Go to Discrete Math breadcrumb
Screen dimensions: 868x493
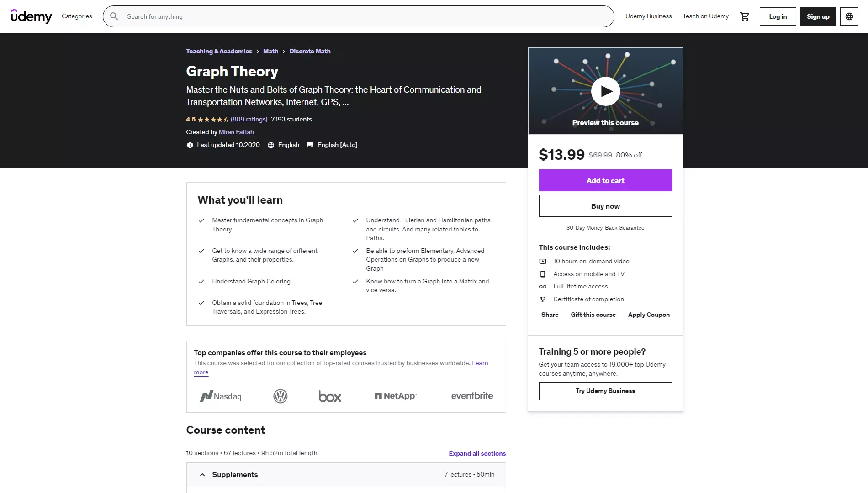pos(310,51)
